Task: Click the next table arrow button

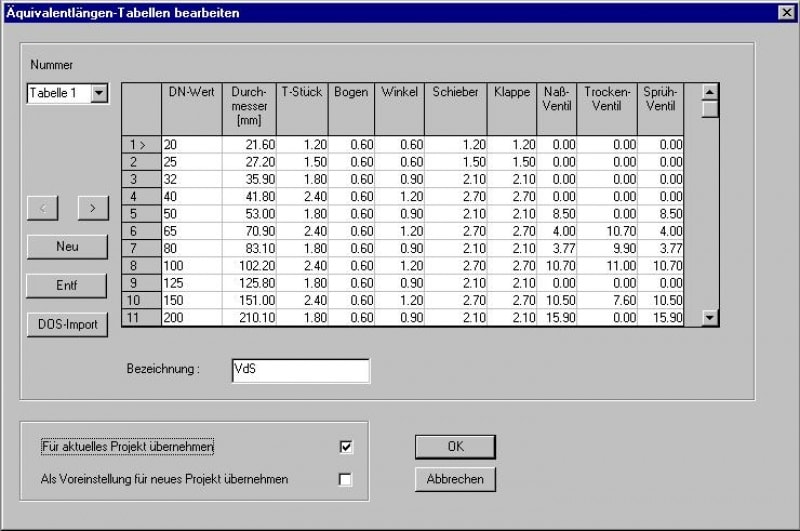Action: click(92, 208)
